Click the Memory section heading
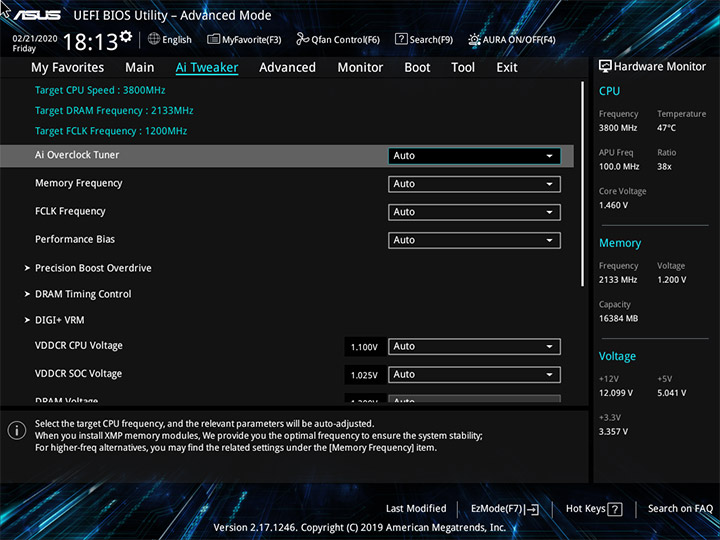This screenshot has height=540, width=720. (x=620, y=243)
